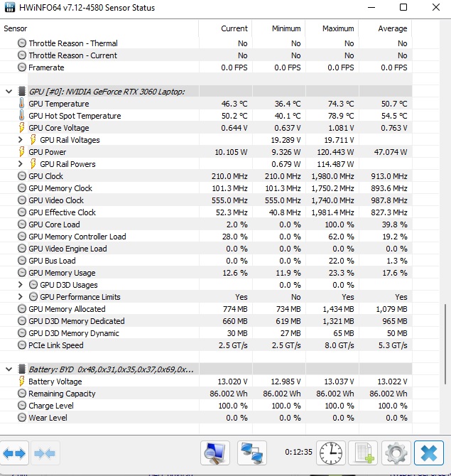Collapse the GPU [#0] NVIDIA GeForce group
This screenshot has width=451, height=476.
(x=9, y=92)
